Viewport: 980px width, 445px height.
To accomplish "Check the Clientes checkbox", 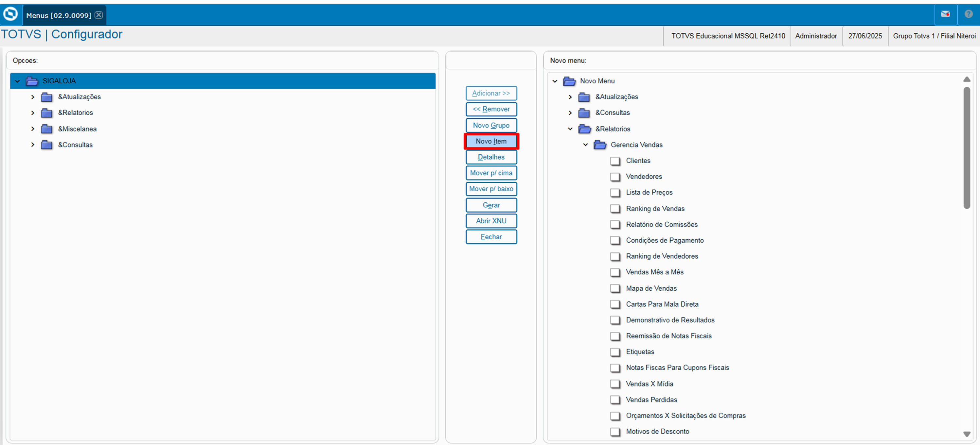I will point(615,161).
